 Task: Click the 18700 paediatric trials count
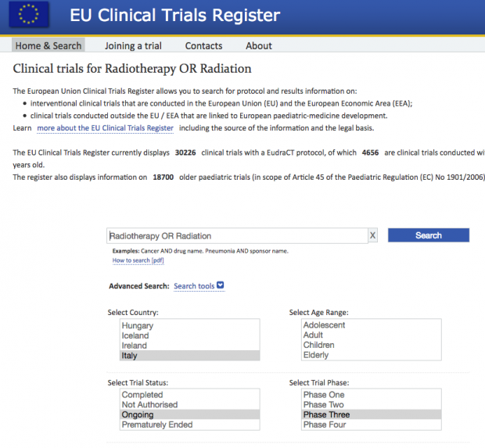[163, 177]
